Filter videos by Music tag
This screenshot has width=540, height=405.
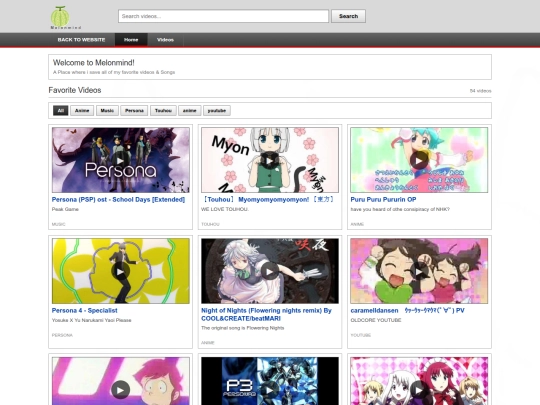[x=107, y=111]
